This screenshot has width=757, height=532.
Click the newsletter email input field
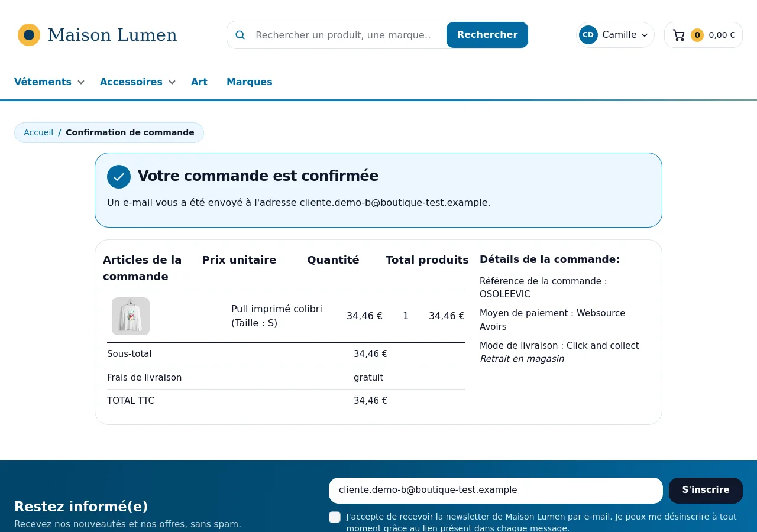point(496,490)
